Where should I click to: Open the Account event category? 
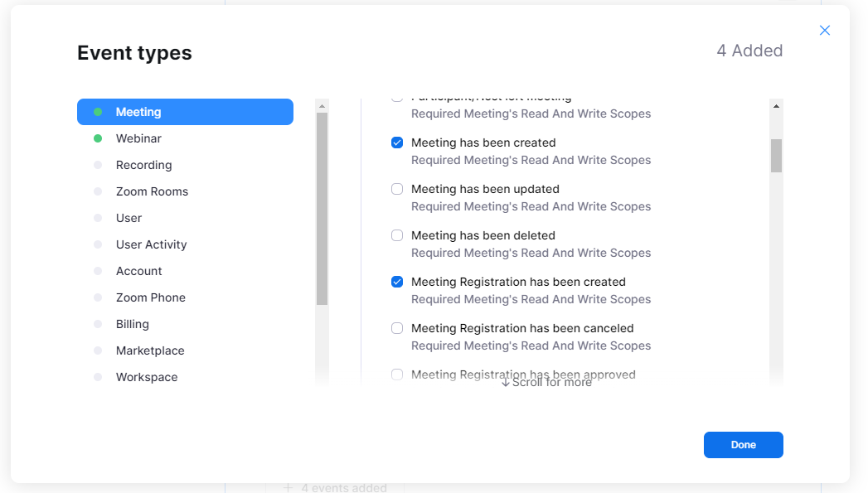[138, 271]
